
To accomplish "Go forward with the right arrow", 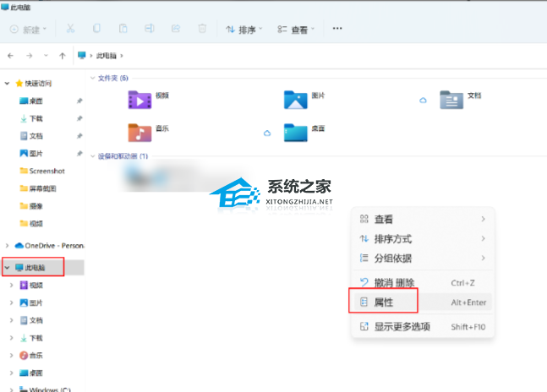I will (30, 56).
